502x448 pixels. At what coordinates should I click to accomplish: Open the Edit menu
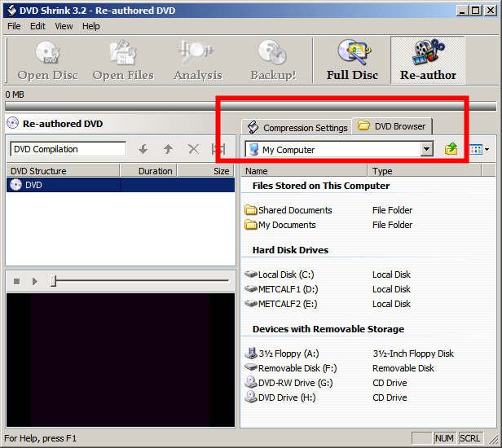37,26
